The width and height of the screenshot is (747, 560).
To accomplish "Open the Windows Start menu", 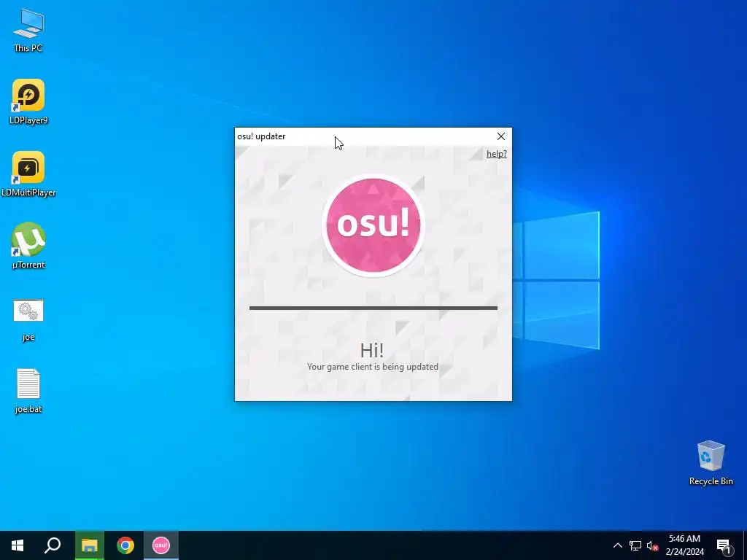I will tap(18, 545).
